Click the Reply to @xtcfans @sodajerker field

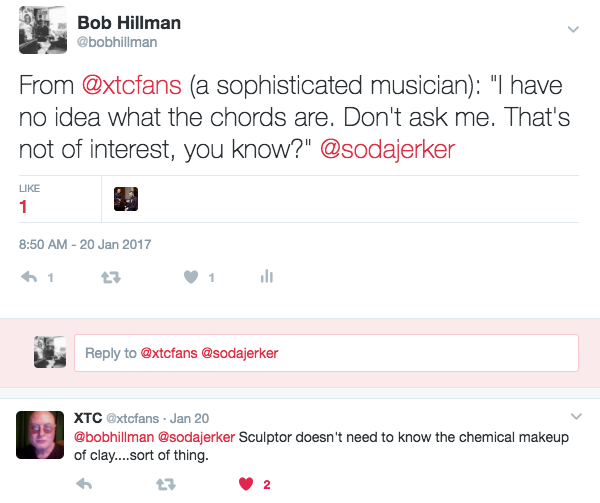[x=326, y=353]
